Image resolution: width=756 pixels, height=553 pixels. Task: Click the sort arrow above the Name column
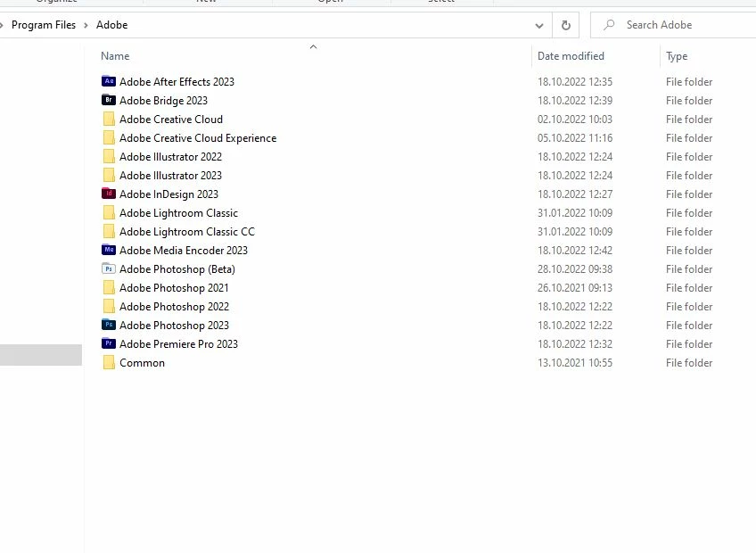pyautogui.click(x=314, y=46)
